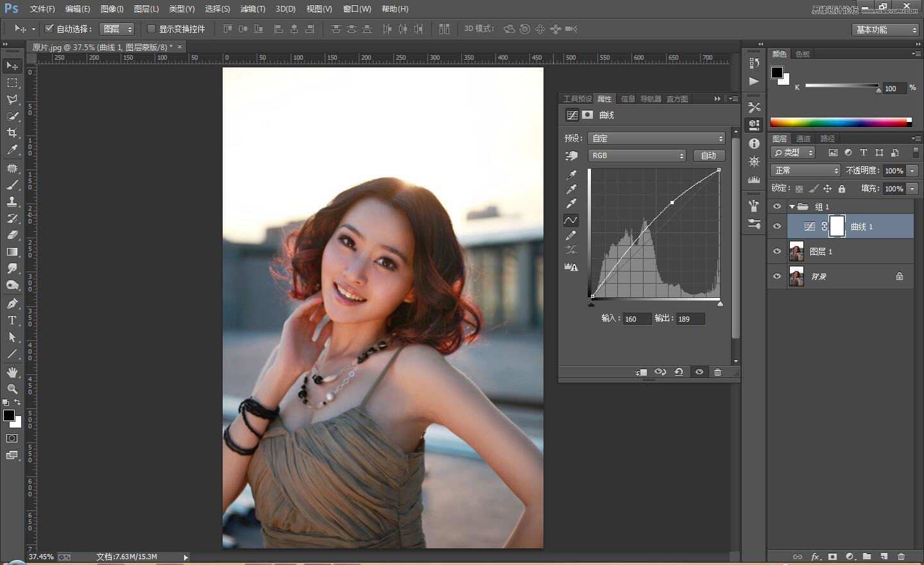Select the Horizontal Type tool

[12, 320]
